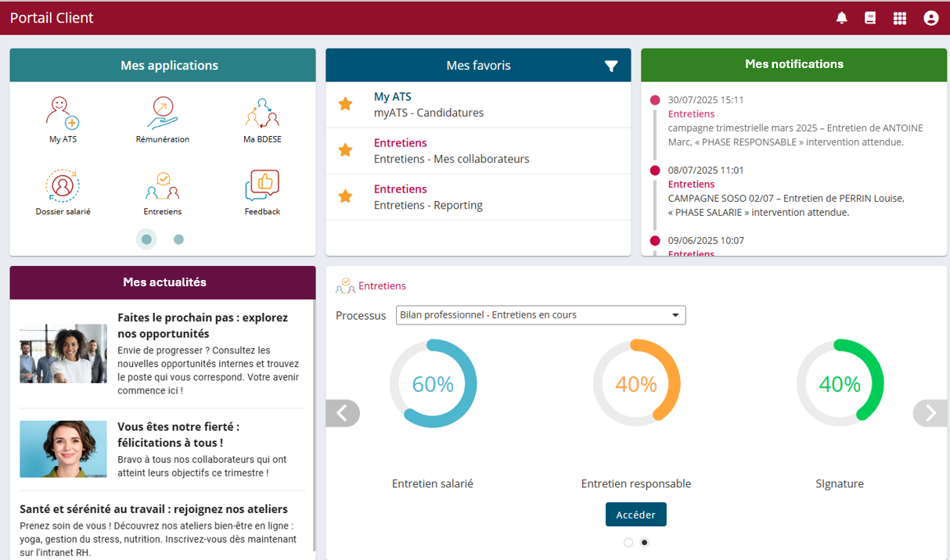Screen dimensions: 950x560
Task: Unstar the My ATS favorite
Action: point(345,104)
